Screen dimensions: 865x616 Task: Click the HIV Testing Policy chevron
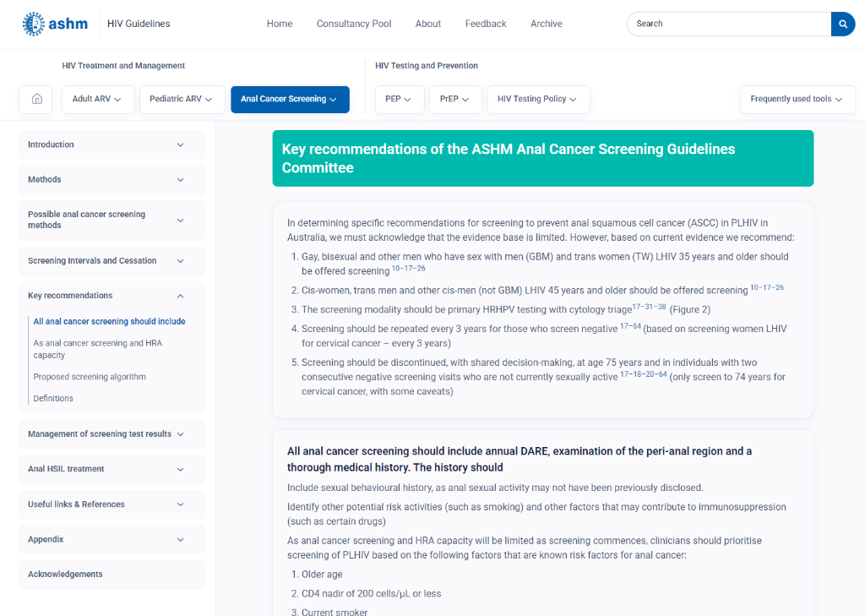pos(573,100)
